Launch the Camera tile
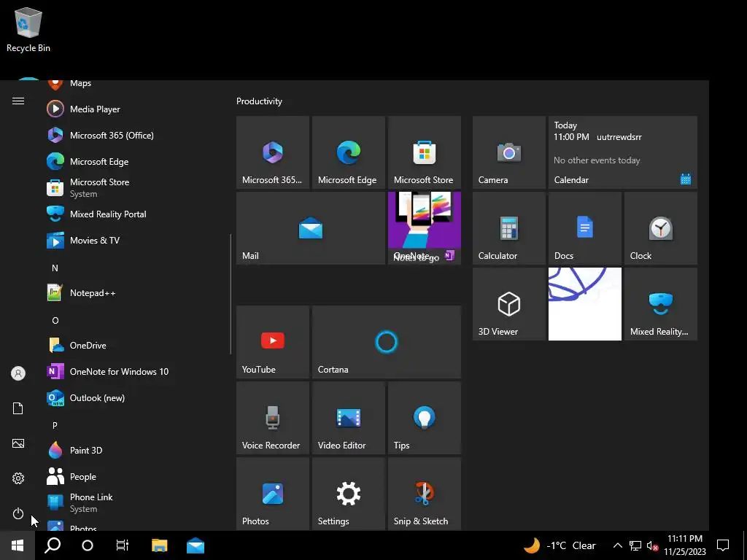The height and width of the screenshot is (560, 747). [508, 152]
